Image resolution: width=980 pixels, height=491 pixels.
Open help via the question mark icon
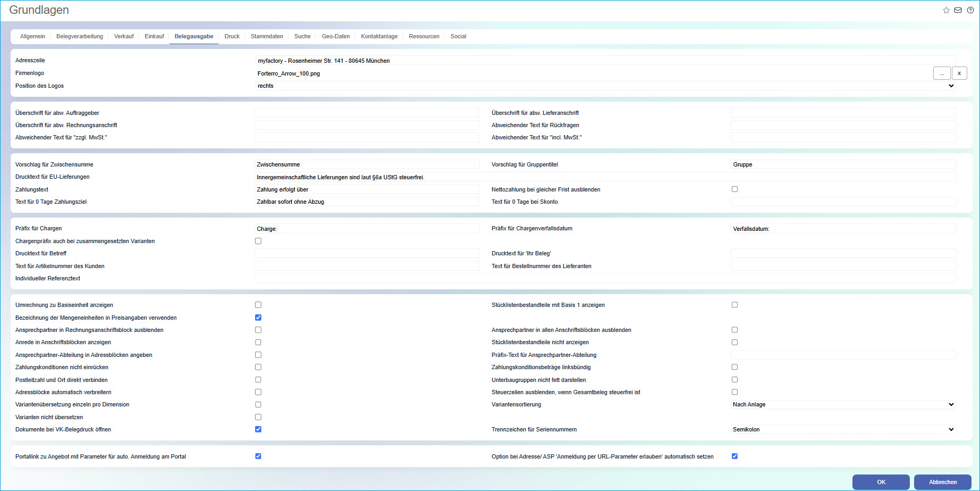970,10
